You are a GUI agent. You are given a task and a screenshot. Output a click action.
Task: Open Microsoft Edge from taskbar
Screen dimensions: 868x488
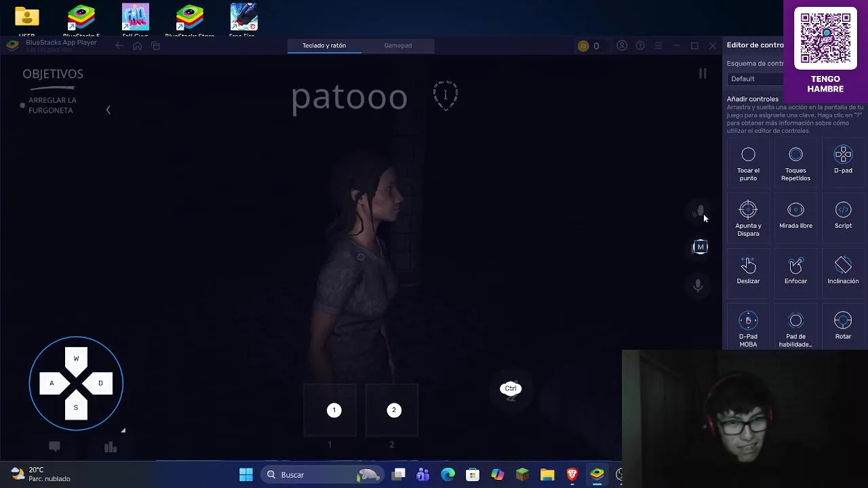coord(448,474)
